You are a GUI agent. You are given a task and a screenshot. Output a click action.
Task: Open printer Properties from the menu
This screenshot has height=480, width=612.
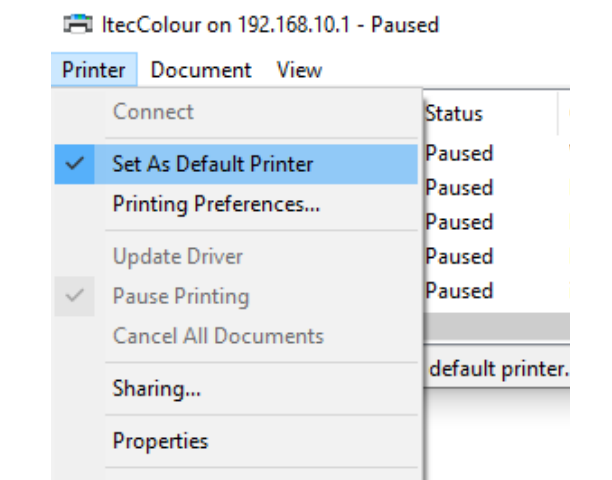tap(160, 440)
